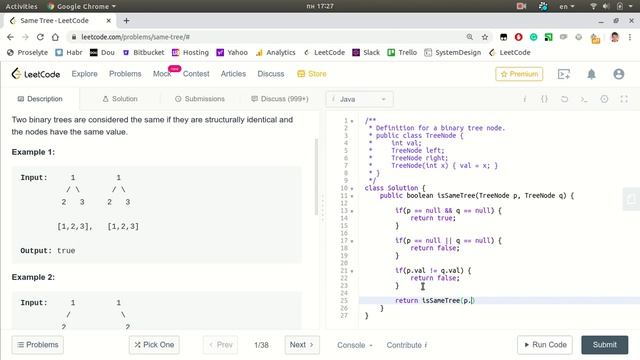Screen dimensions: 640x360
Task: Open Contest in LeetCode navigation
Action: point(196,74)
